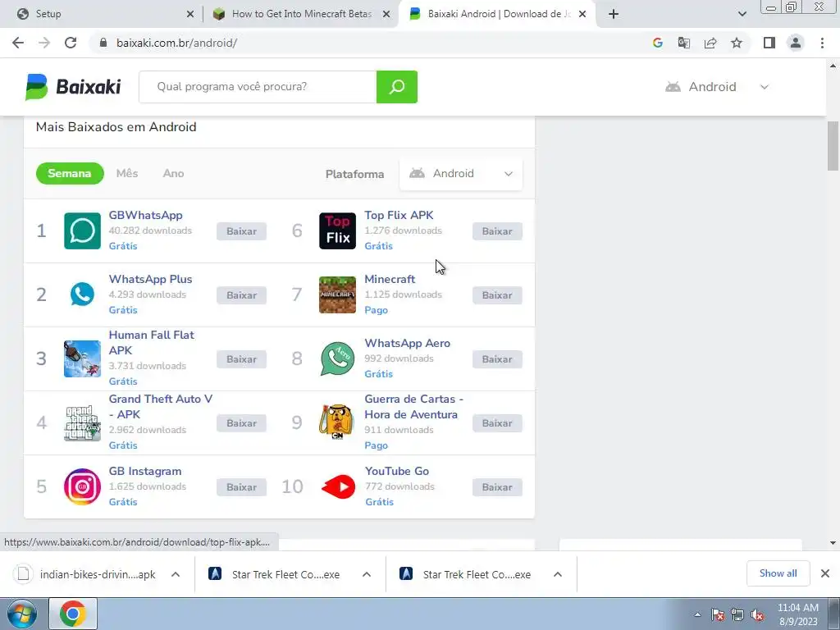This screenshot has width=840, height=630.
Task: Open the YouTube Go app icon
Action: click(x=337, y=486)
